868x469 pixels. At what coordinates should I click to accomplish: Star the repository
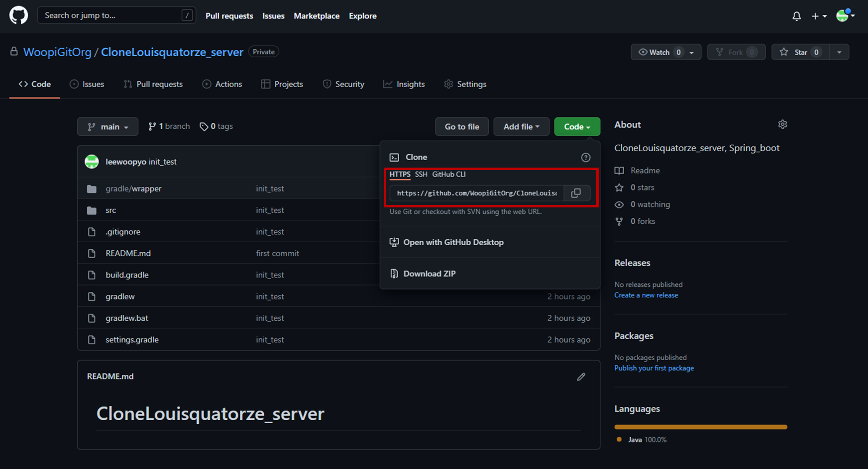tap(801, 52)
